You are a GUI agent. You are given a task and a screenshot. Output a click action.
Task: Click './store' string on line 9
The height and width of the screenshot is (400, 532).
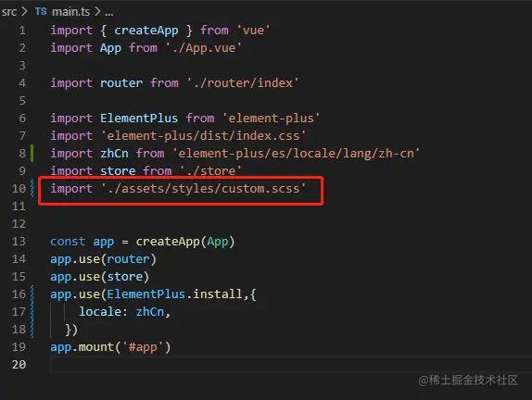pos(210,171)
